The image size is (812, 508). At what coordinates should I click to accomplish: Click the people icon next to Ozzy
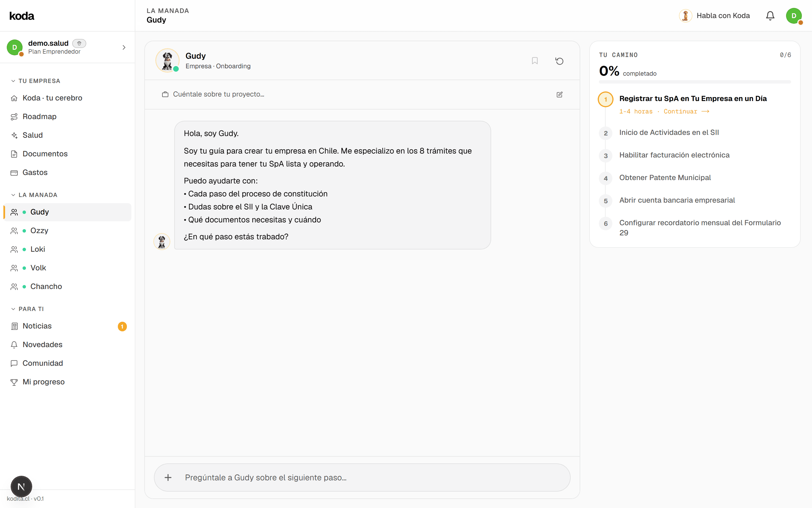tap(14, 231)
